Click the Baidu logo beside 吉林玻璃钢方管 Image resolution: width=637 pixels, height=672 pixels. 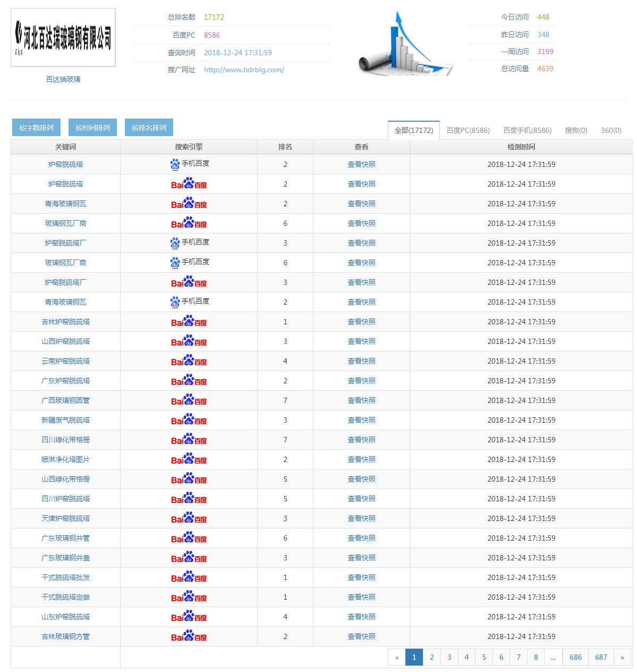(x=189, y=636)
